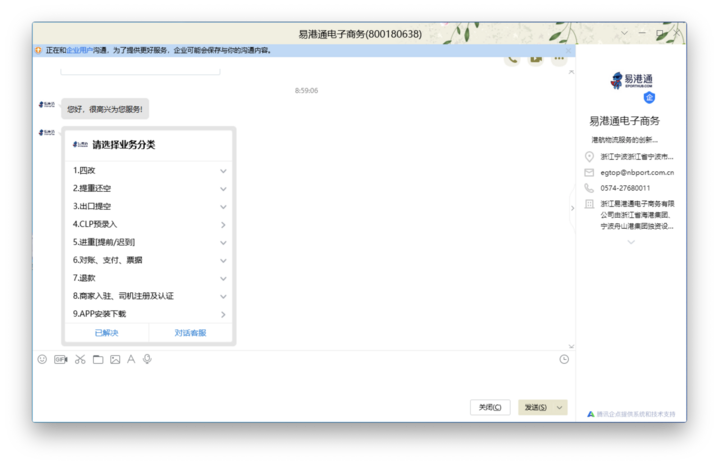Open the font formatting 'A' icon

[x=131, y=359]
